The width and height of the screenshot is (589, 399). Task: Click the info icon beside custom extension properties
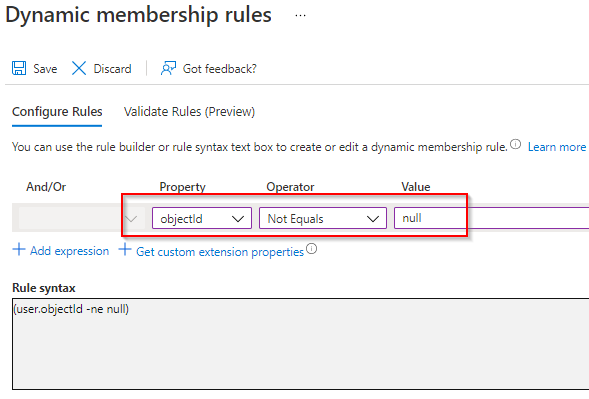click(311, 249)
